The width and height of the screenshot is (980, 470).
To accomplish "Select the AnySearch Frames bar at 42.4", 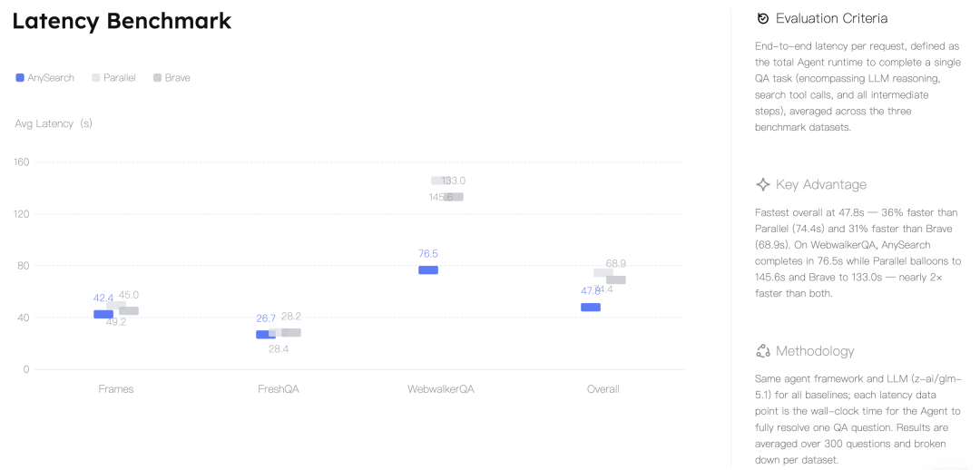I will pyautogui.click(x=103, y=314).
